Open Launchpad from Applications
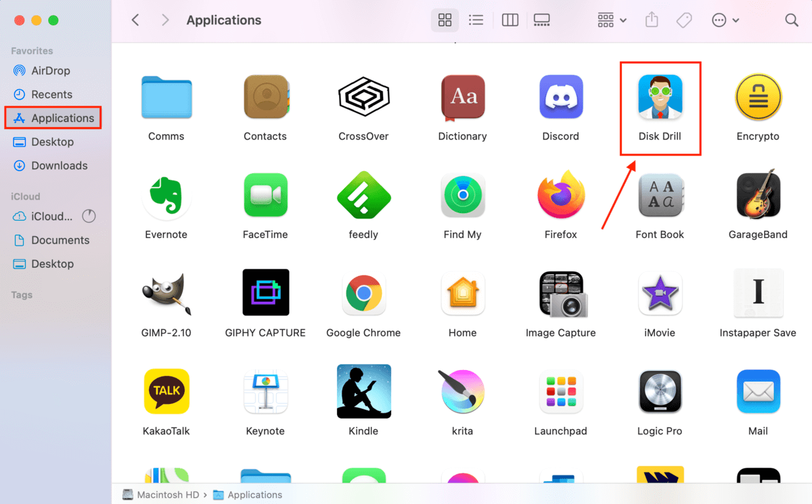The width and height of the screenshot is (812, 504). tap(561, 392)
